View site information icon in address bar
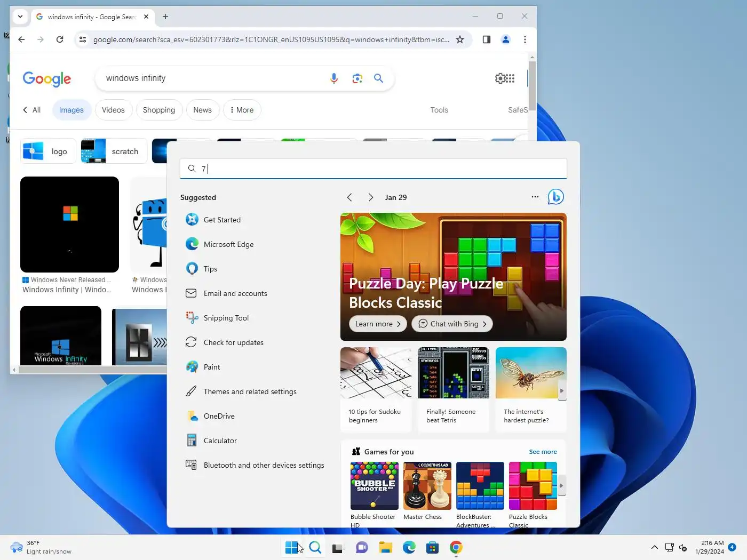747x560 pixels. 83,39
